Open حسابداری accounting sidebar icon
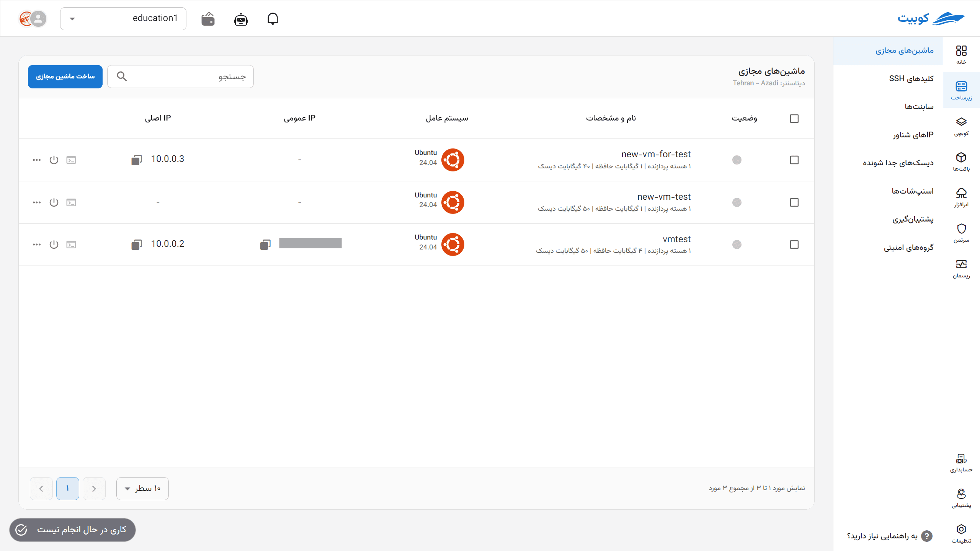The height and width of the screenshot is (551, 980). (961, 463)
